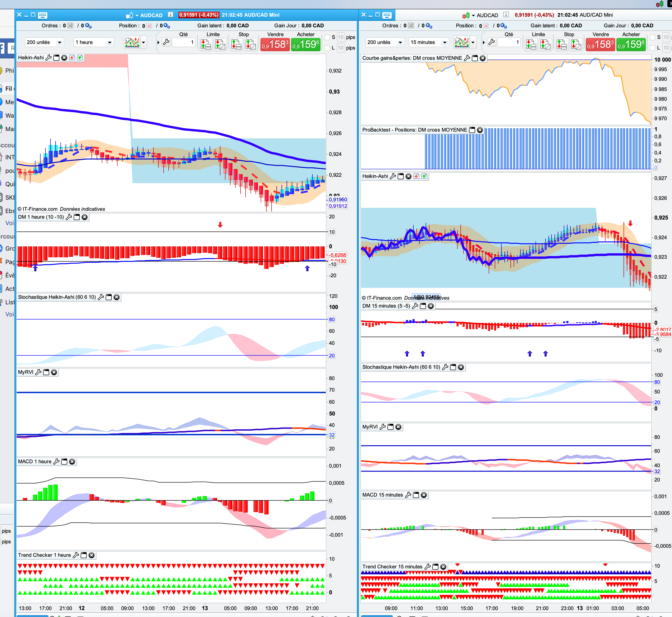Click the Qté quantity field in the left chart
The image size is (672, 617).
[183, 42]
